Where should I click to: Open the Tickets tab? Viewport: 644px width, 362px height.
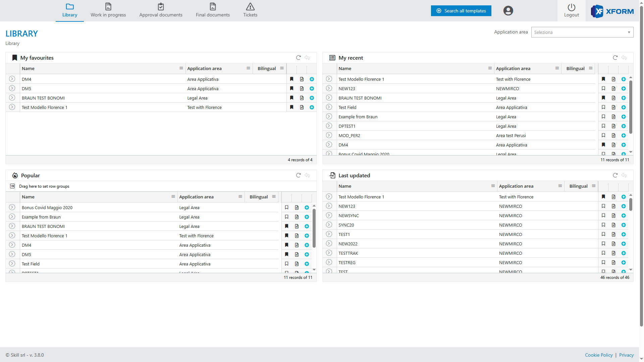[x=250, y=11]
